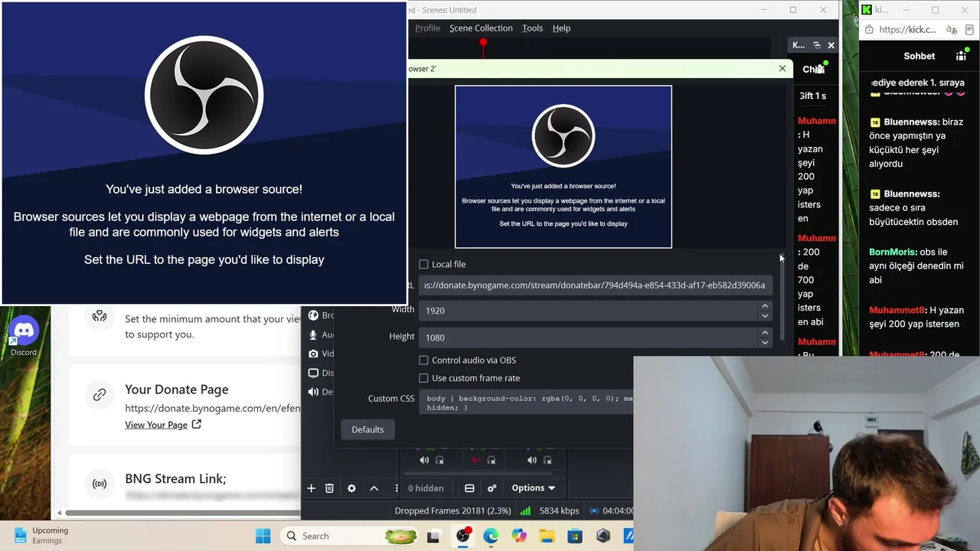Launch Copilot from the taskbar

click(519, 536)
